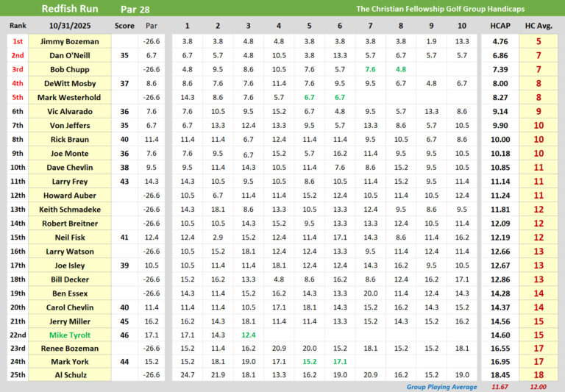Click the 1st rank cell

[17, 42]
